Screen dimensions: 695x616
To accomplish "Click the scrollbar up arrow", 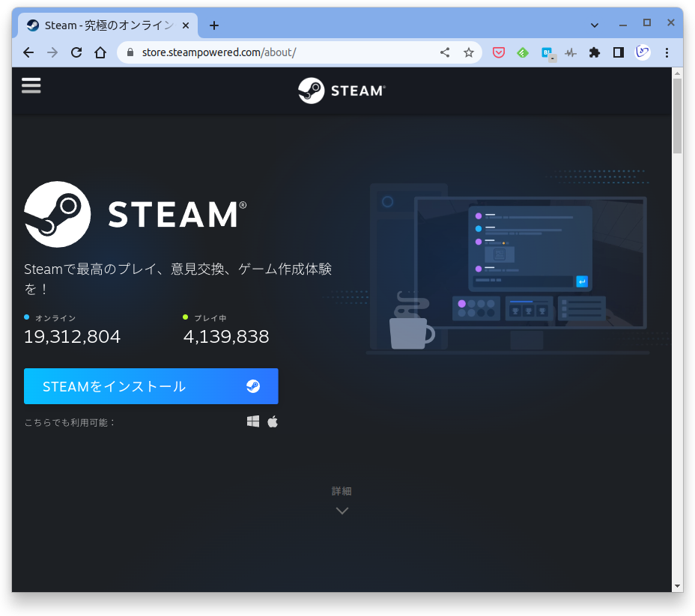I will (x=677, y=73).
